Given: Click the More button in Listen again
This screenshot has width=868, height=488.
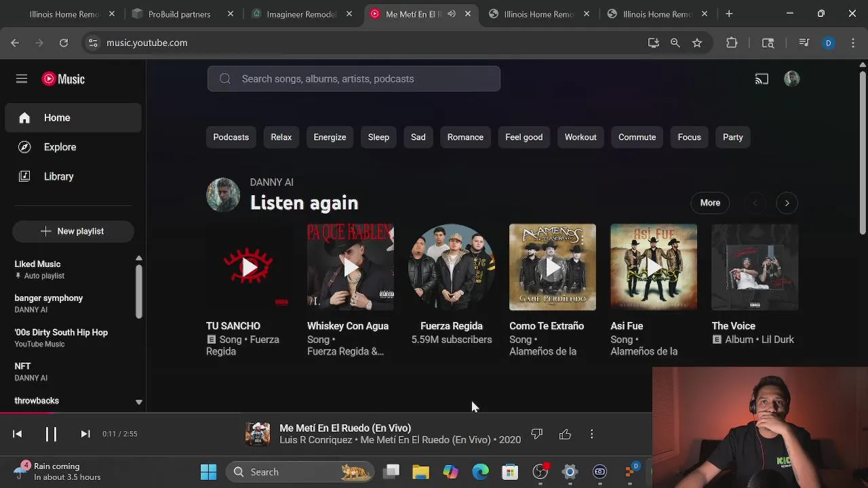Looking at the screenshot, I should point(710,203).
